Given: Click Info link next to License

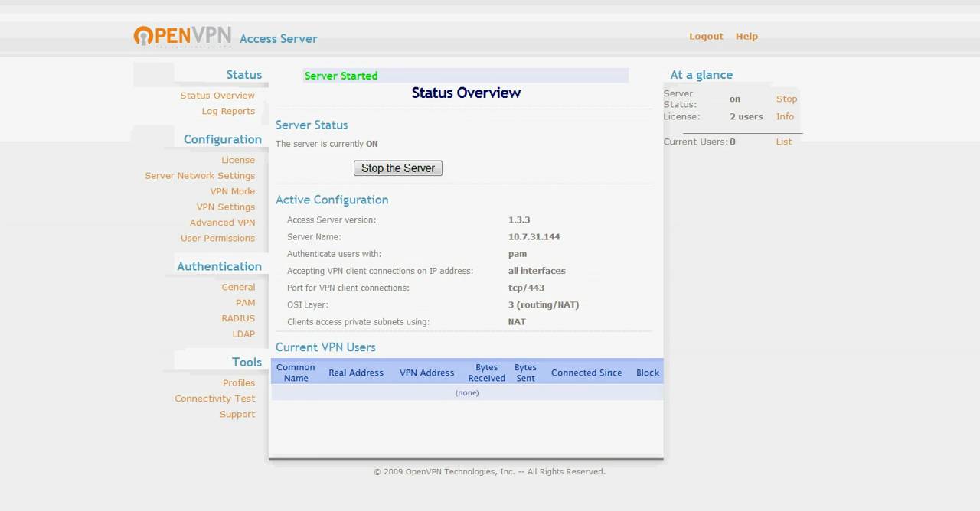Looking at the screenshot, I should click(785, 116).
